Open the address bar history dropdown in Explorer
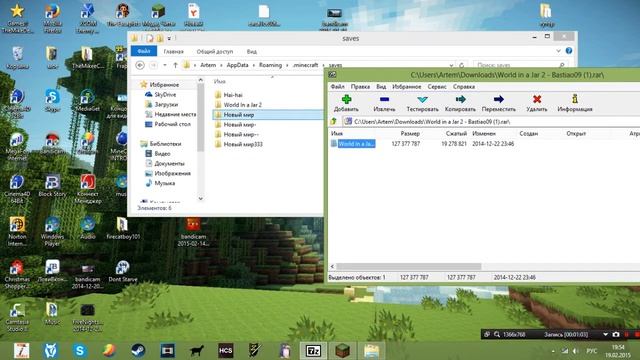 coord(451,65)
